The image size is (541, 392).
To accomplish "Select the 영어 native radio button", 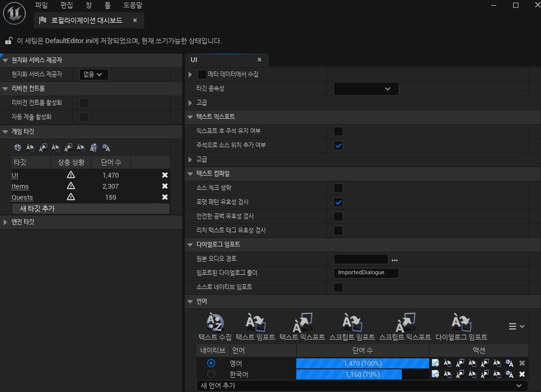I will coord(211,363).
